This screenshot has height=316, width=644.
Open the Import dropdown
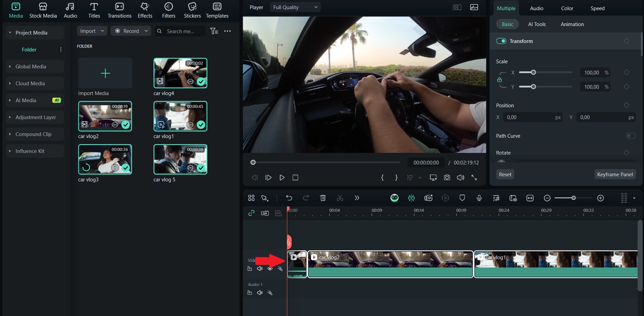92,31
